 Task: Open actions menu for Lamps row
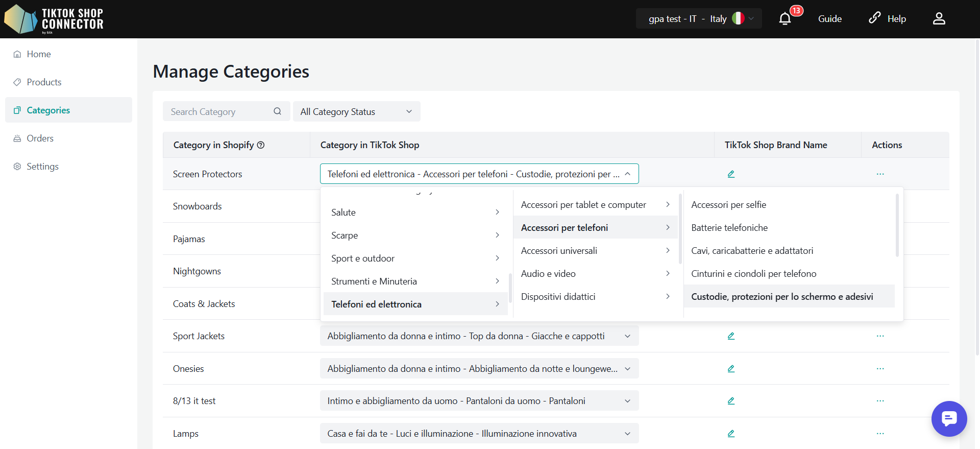pos(880,434)
